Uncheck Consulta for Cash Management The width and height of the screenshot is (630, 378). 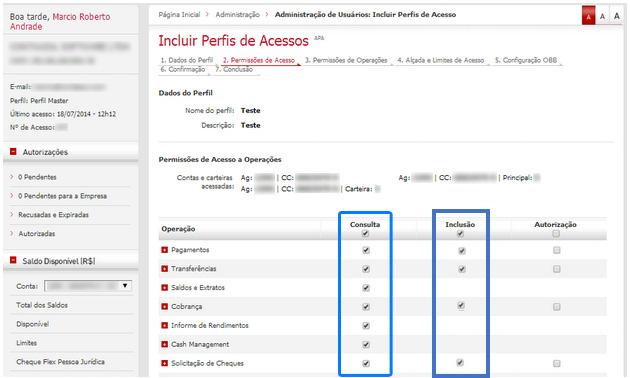coord(366,345)
